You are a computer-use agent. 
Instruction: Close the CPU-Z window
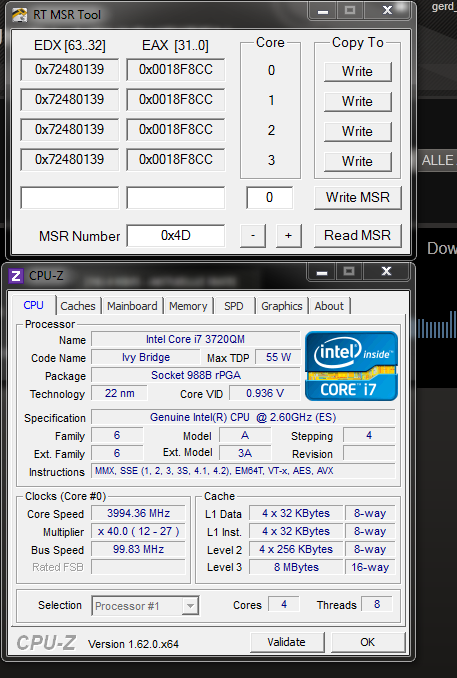point(386,272)
